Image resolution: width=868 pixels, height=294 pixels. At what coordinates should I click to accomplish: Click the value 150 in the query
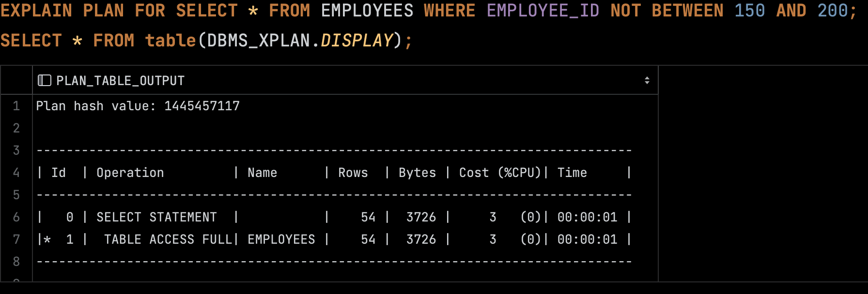point(750,11)
